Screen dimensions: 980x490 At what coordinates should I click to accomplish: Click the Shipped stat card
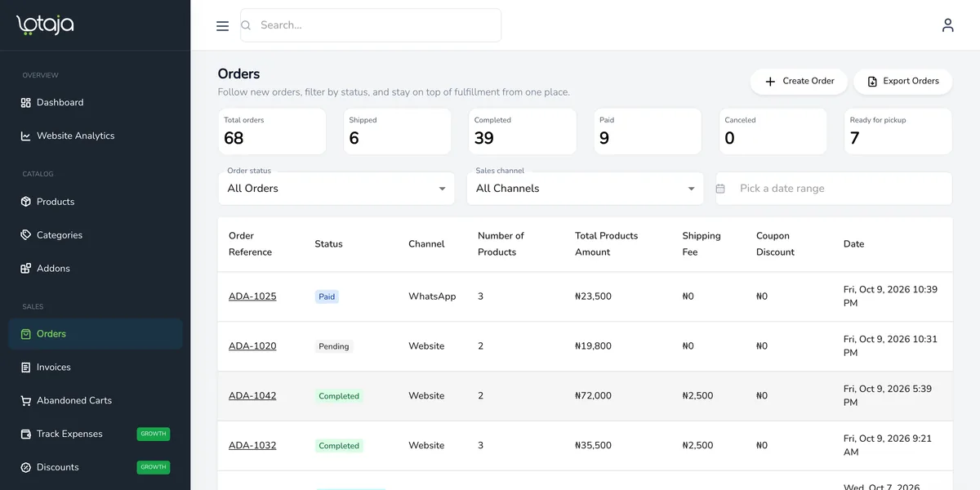point(397,131)
